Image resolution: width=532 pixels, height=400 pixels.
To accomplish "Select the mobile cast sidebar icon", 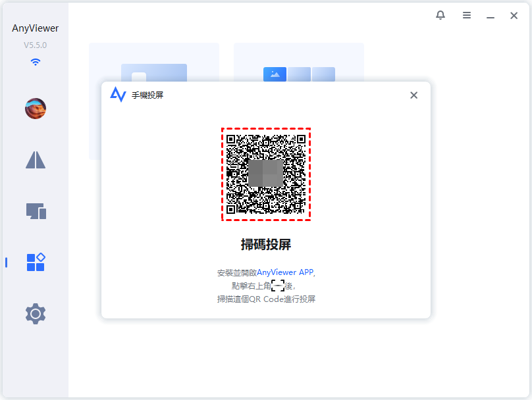I will tap(35, 261).
